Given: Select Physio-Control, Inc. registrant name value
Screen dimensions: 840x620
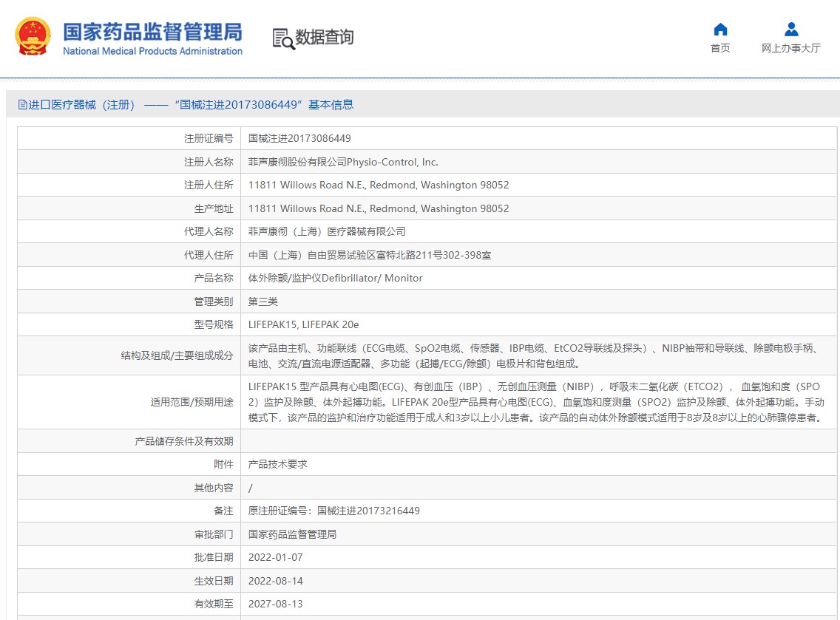Looking at the screenshot, I should click(343, 162).
